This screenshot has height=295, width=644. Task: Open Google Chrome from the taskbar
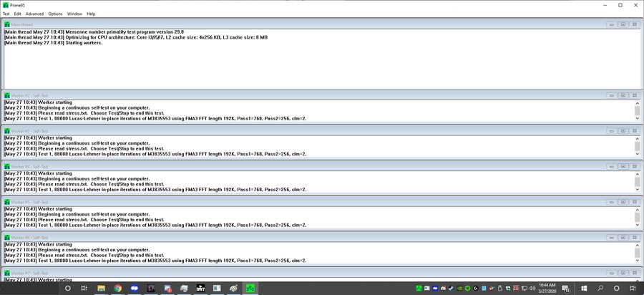pos(118,288)
